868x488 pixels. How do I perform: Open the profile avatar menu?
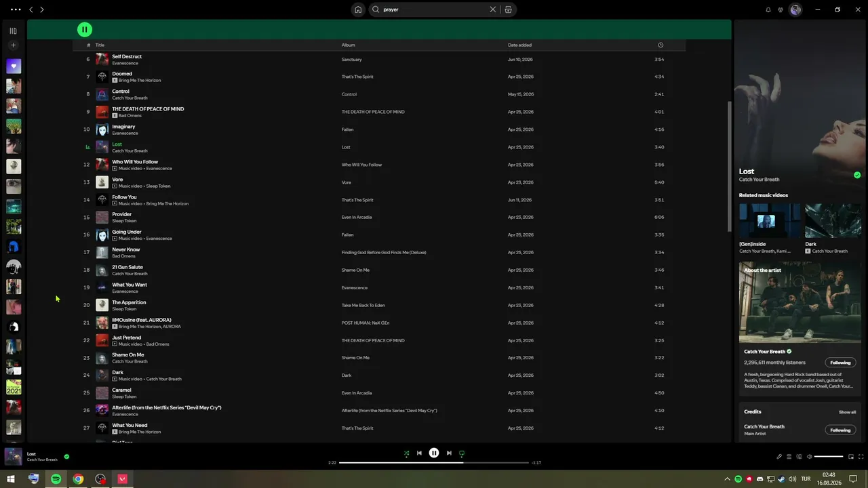(795, 9)
